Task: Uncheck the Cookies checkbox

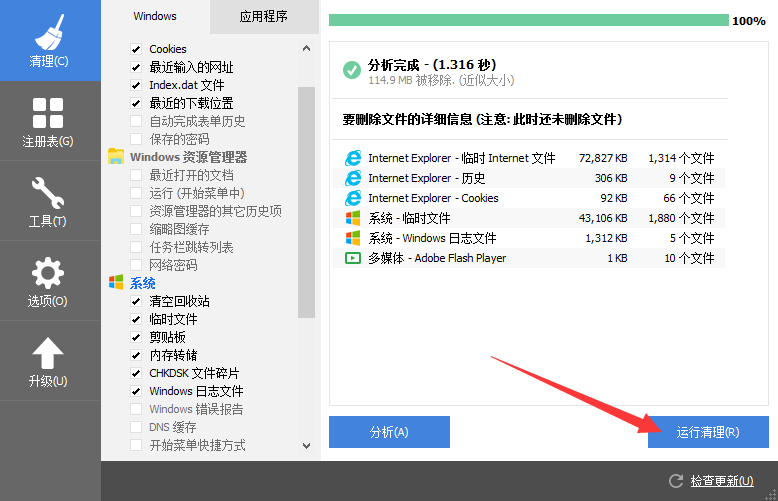Action: pyautogui.click(x=136, y=49)
